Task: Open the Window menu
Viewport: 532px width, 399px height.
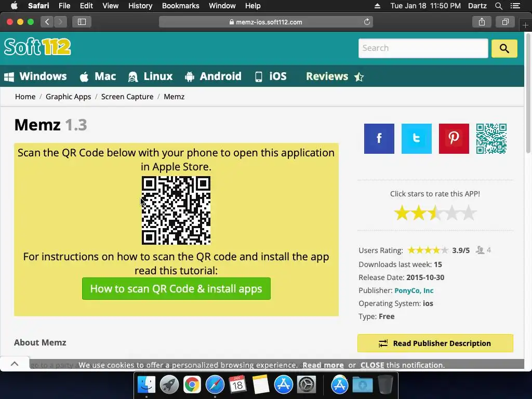Action: [222, 6]
